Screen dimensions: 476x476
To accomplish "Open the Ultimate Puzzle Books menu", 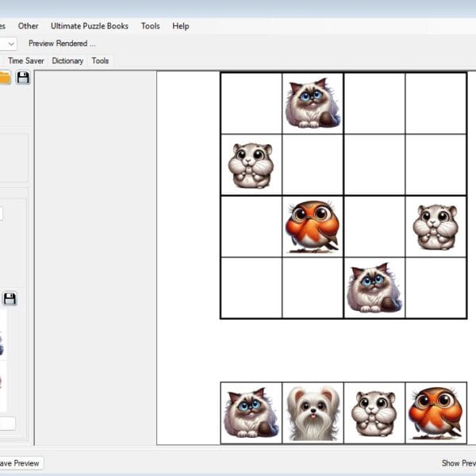I will [x=89, y=26].
